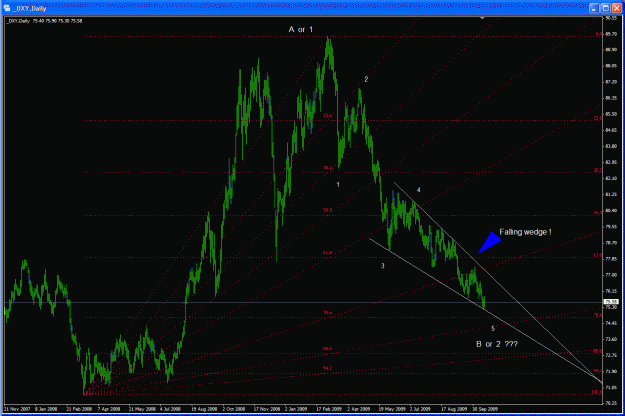Viewport: 625px width, 416px height.
Task: Click the chart window icon beside the _DXY,Daily title
Action: point(7,8)
